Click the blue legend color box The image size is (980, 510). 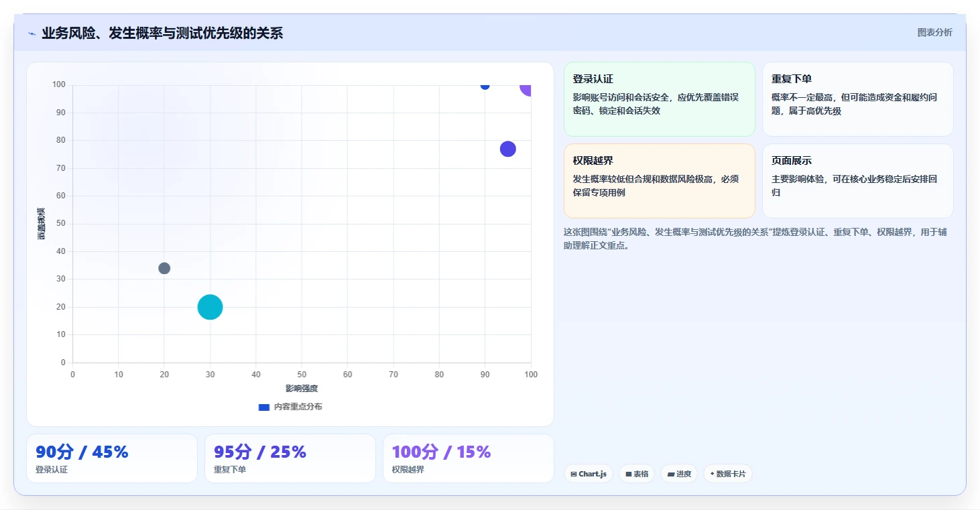pos(264,407)
